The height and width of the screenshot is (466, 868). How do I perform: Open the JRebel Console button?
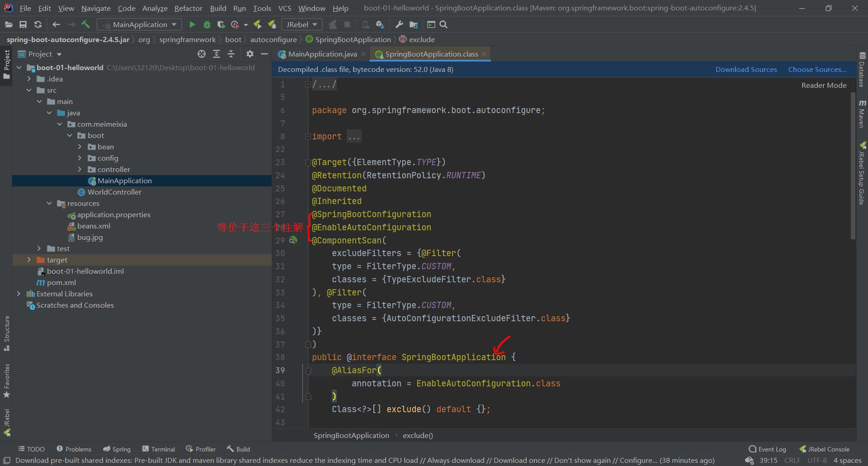pyautogui.click(x=824, y=449)
